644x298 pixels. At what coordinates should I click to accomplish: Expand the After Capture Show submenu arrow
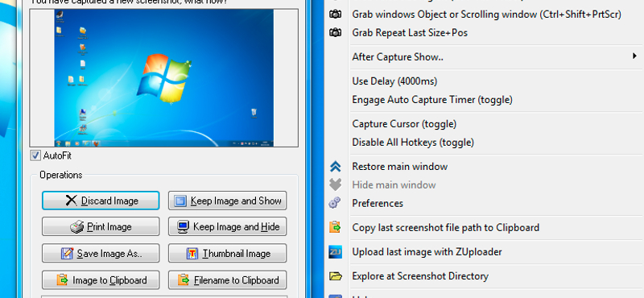(x=634, y=56)
